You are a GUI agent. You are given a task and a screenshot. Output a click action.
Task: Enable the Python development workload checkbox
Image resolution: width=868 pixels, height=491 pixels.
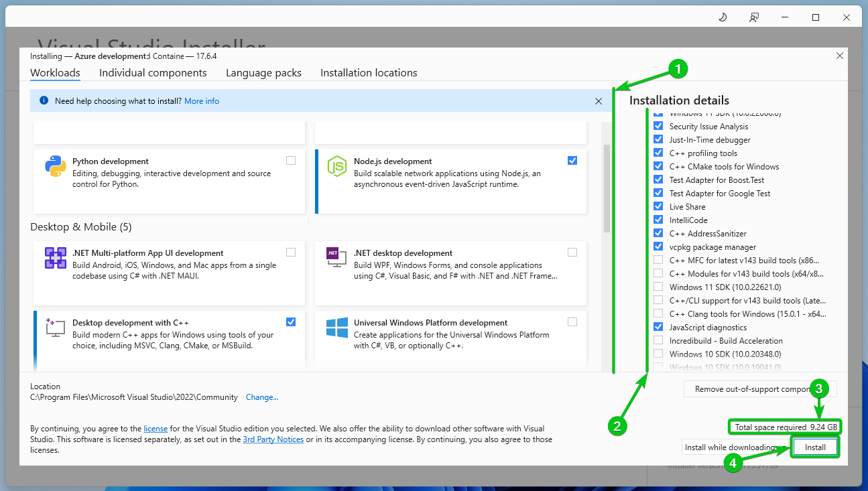[x=290, y=160]
